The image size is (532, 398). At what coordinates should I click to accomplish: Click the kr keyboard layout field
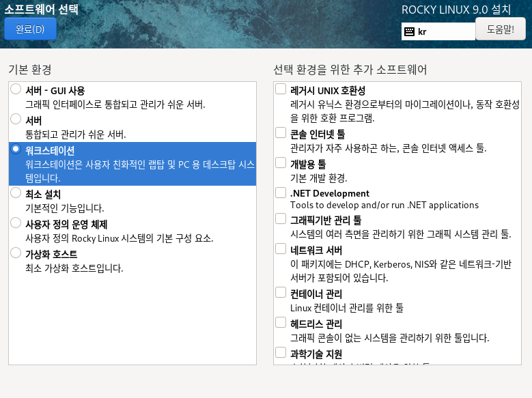[438, 31]
